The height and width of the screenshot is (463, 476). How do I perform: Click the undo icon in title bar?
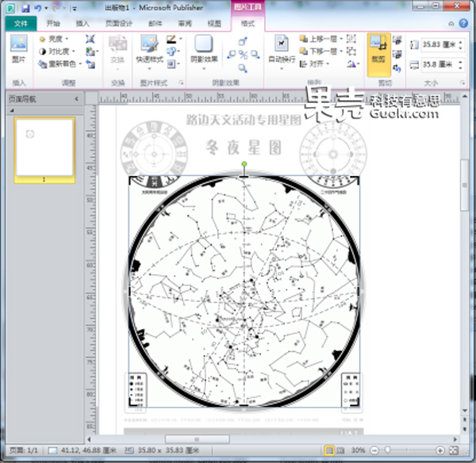38,7
